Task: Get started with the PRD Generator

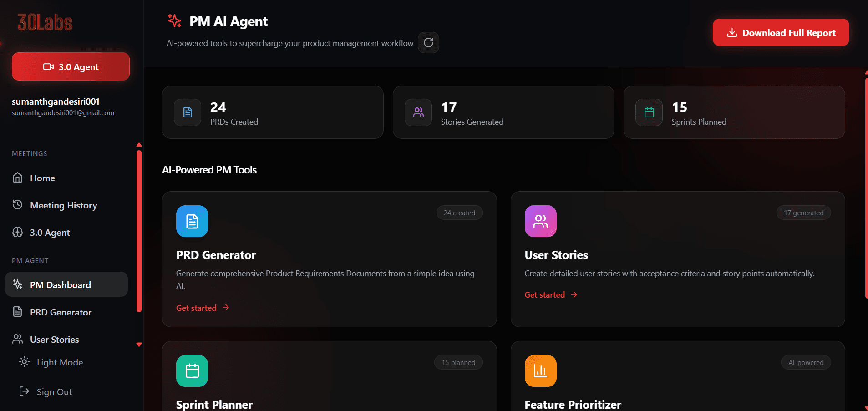Action: (202, 307)
